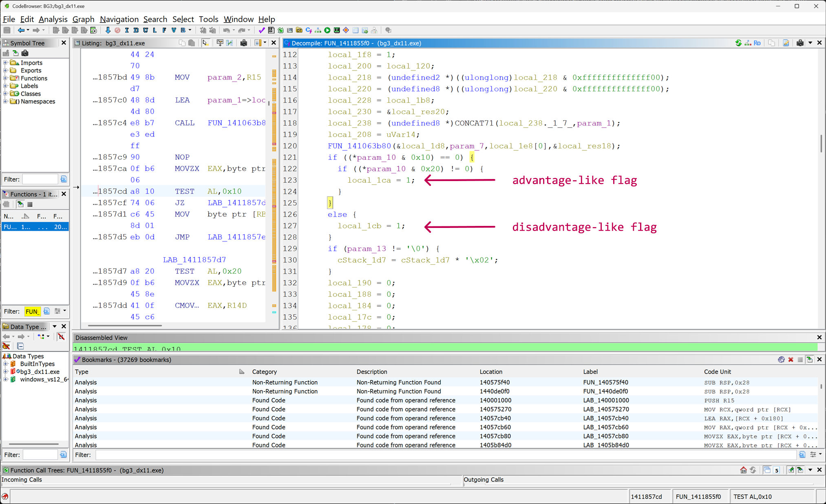Open the Data Type panel dropdown arrow
This screenshot has width=826, height=504.
(x=54, y=327)
